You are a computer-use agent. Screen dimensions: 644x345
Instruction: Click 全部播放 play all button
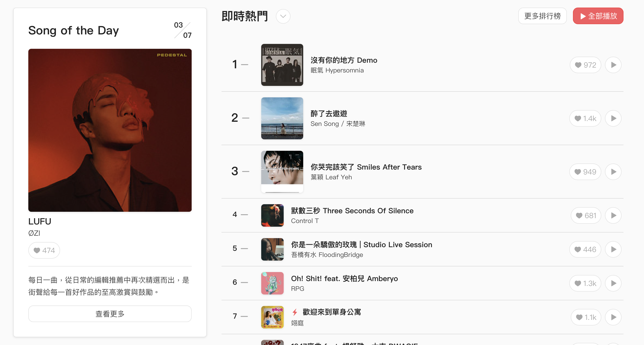[598, 16]
